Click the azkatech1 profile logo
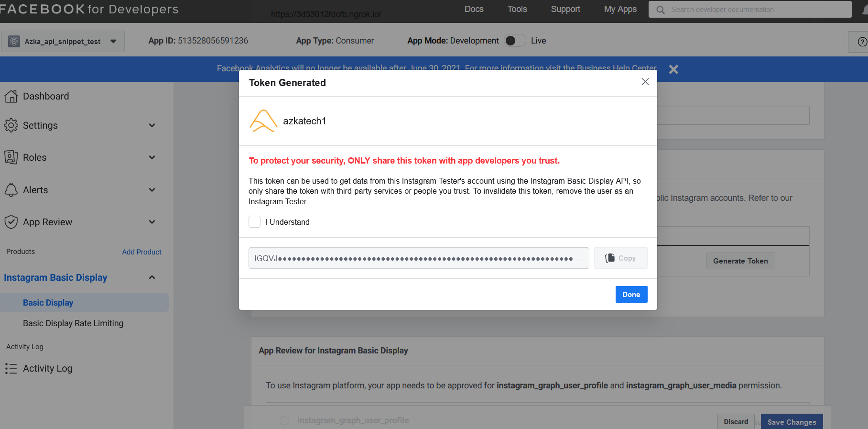The height and width of the screenshot is (429, 868). click(263, 121)
